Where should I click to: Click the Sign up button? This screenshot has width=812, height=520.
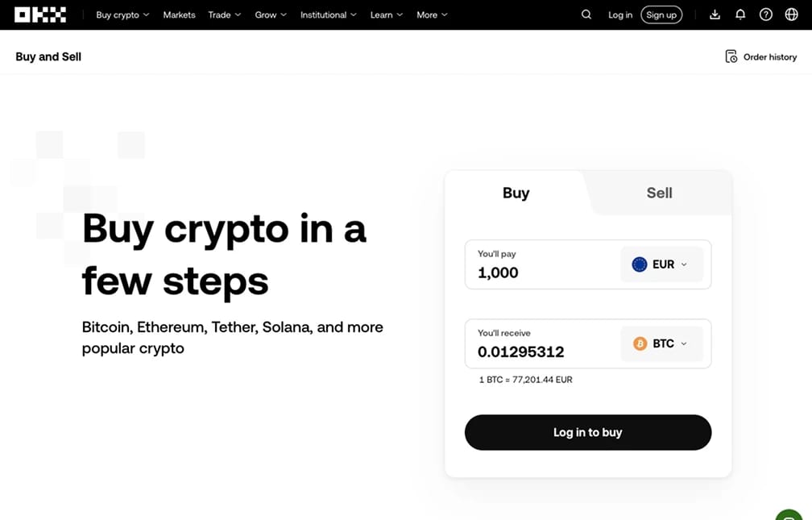(661, 15)
